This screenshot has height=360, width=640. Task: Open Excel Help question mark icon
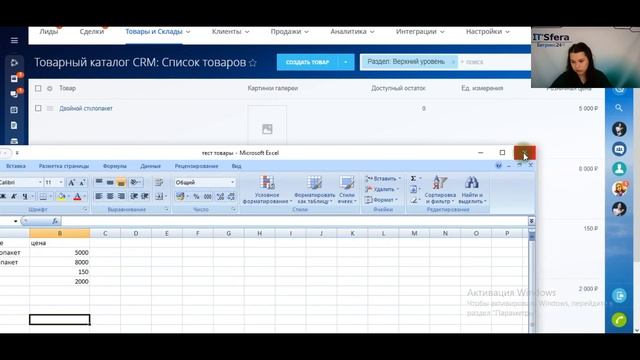point(498,166)
